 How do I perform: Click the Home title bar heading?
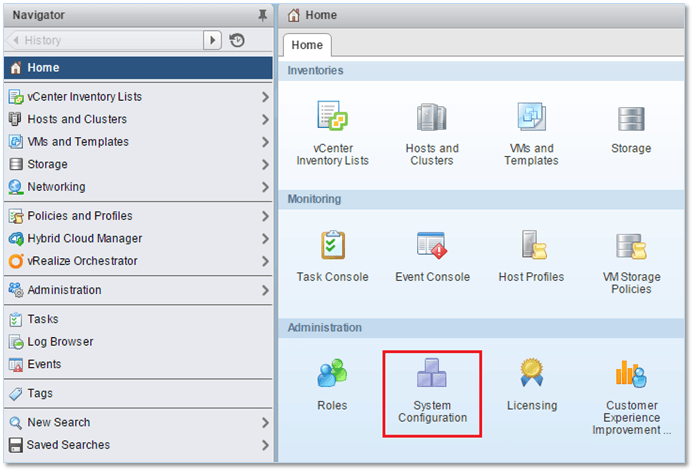(321, 15)
